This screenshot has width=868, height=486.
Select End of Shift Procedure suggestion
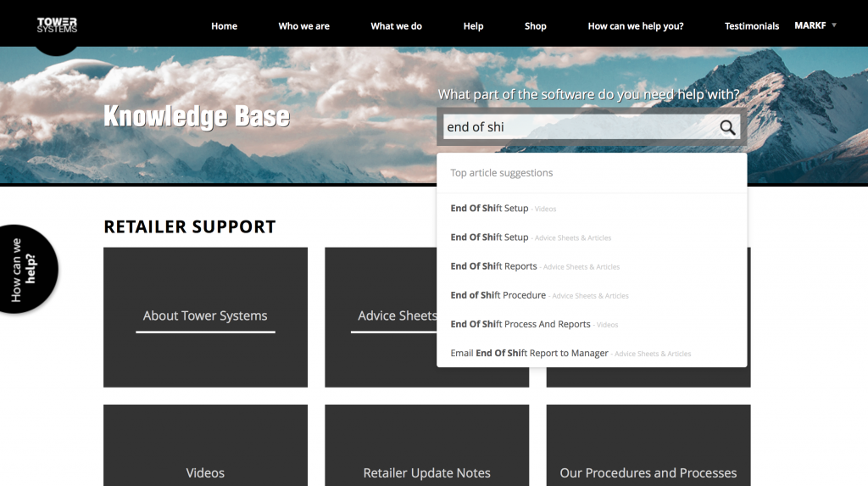click(x=591, y=295)
